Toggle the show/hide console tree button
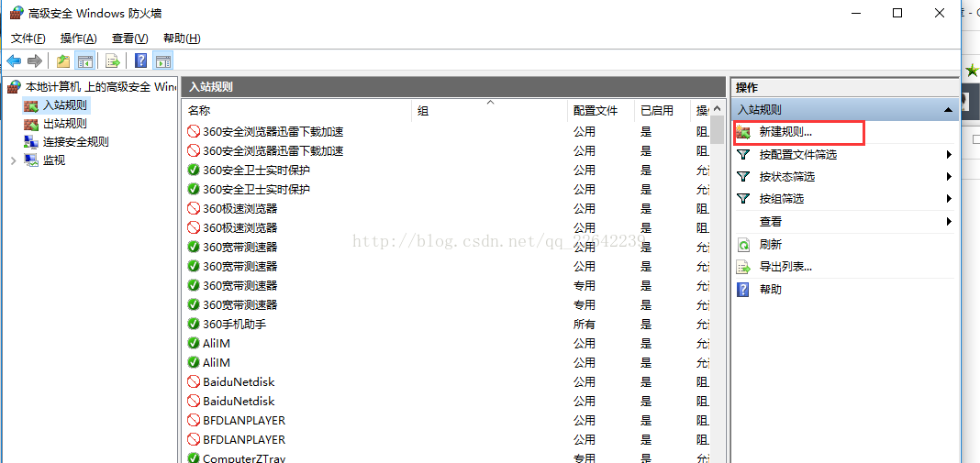The width and height of the screenshot is (980, 463). pyautogui.click(x=85, y=61)
